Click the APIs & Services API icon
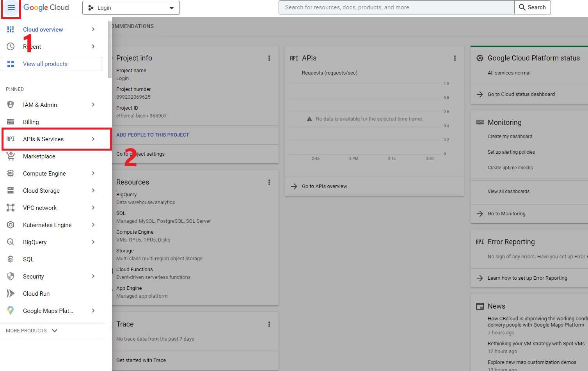 [11, 139]
